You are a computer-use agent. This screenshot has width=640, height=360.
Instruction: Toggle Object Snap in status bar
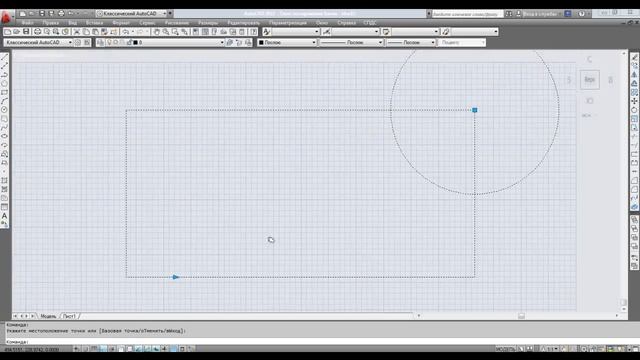(x=122, y=349)
